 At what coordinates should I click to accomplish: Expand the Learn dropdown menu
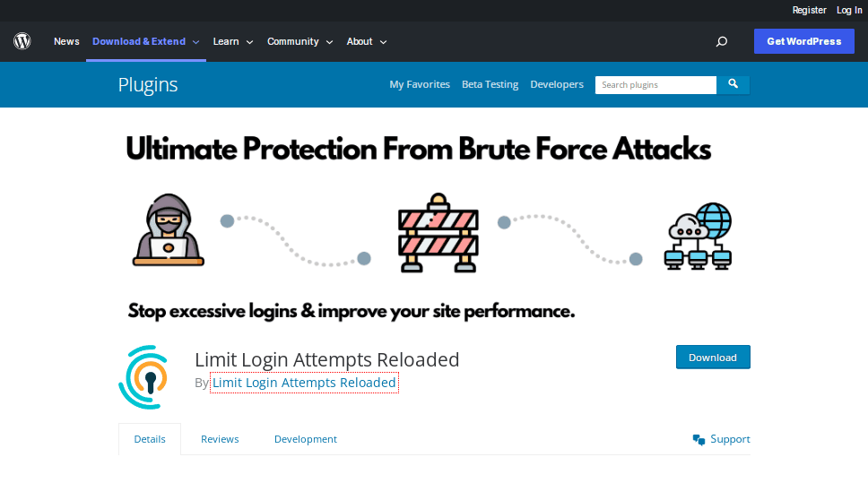[x=233, y=41]
